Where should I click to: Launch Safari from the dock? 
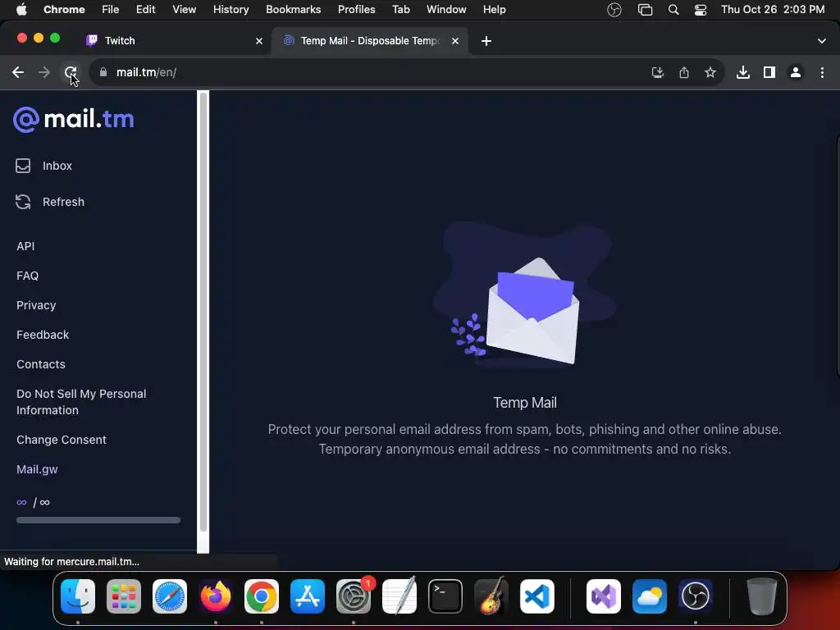[x=170, y=596]
